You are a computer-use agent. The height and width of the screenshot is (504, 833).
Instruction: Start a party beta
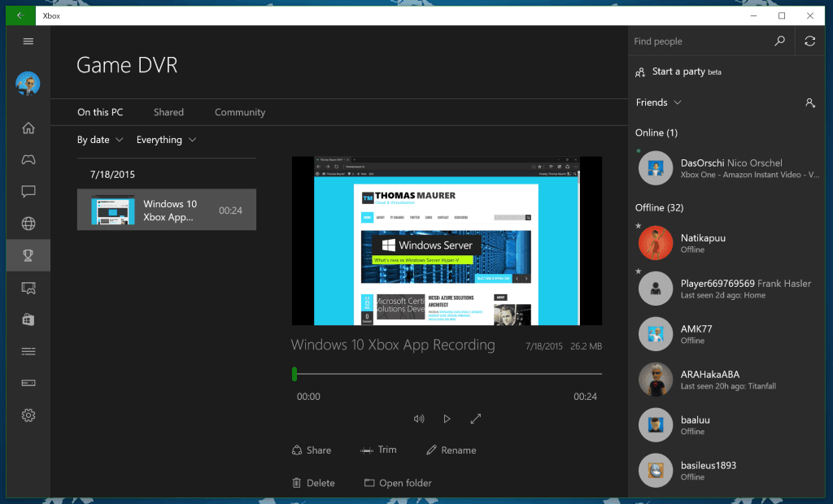point(678,72)
